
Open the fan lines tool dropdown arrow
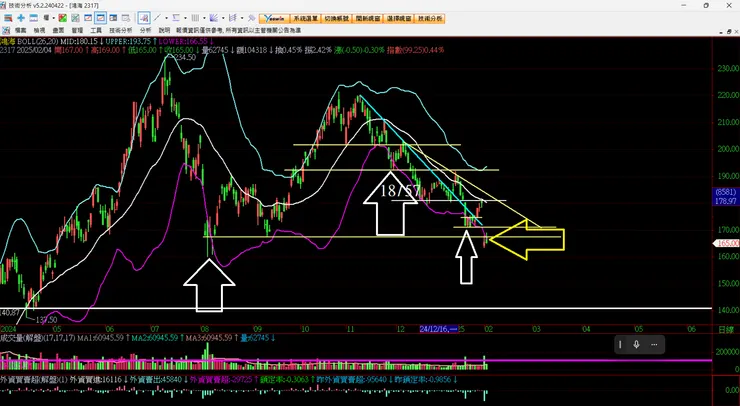(x=223, y=18)
